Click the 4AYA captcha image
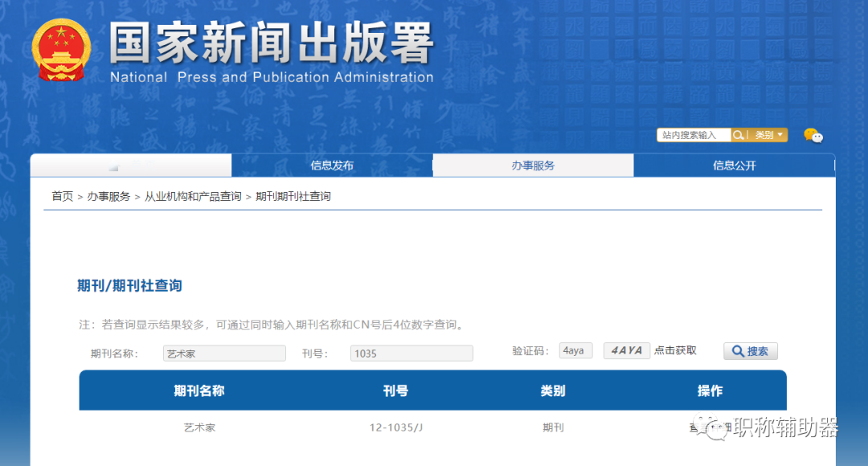868x466 pixels. 626,350
